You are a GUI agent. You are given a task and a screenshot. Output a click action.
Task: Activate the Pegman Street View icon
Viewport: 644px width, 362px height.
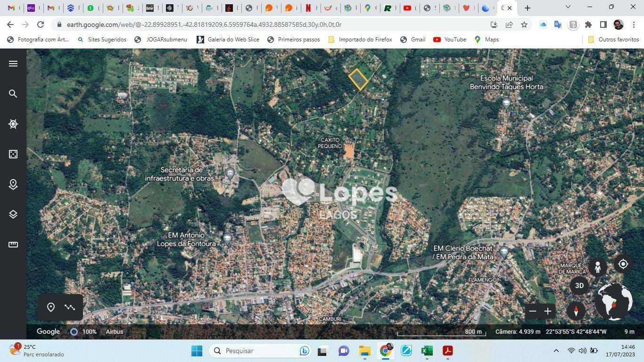597,267
